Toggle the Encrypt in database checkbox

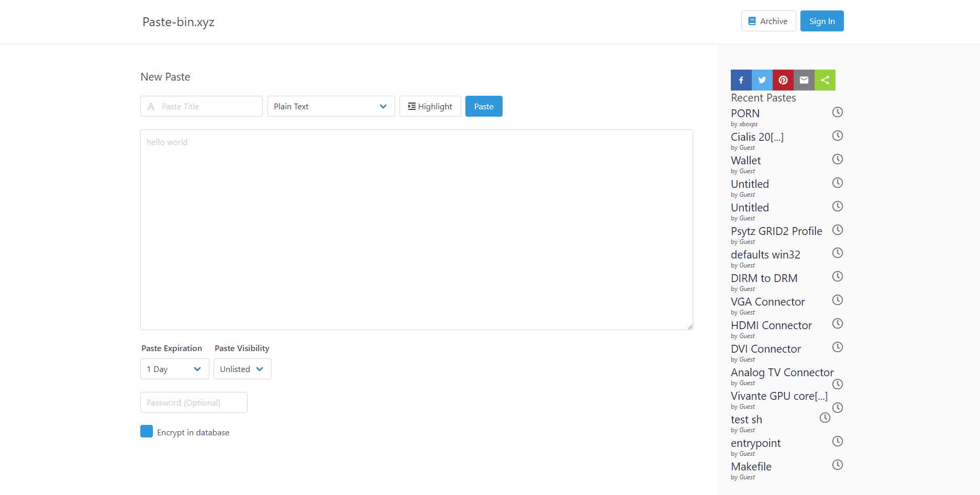point(147,431)
